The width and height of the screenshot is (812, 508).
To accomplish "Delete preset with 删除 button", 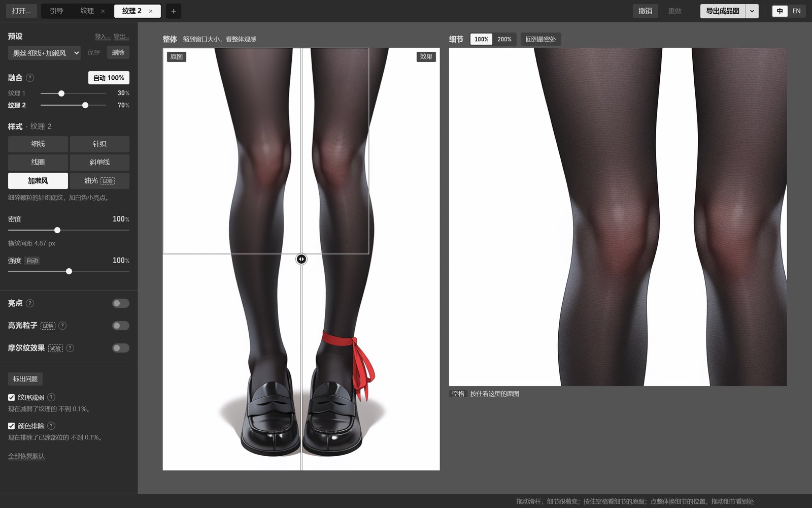I will click(x=118, y=52).
